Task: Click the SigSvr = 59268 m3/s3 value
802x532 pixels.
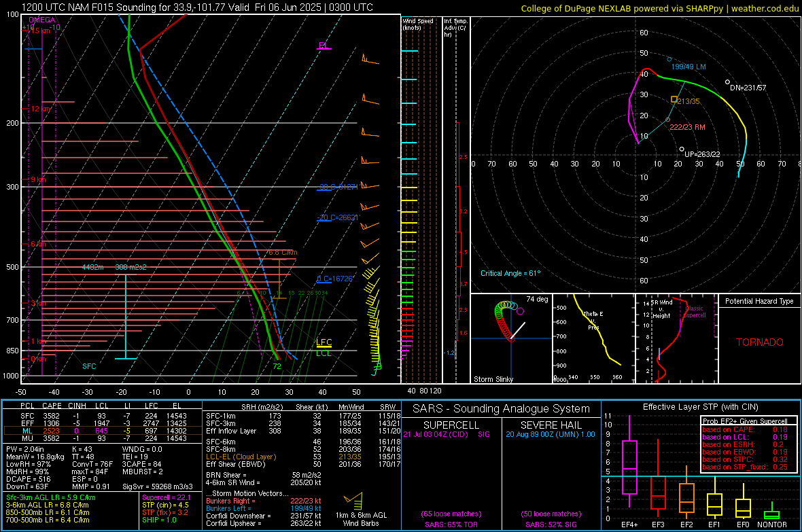Action: 158,486
